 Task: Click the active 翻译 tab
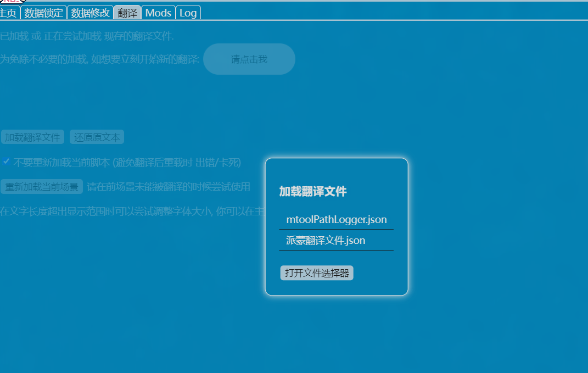coord(127,13)
